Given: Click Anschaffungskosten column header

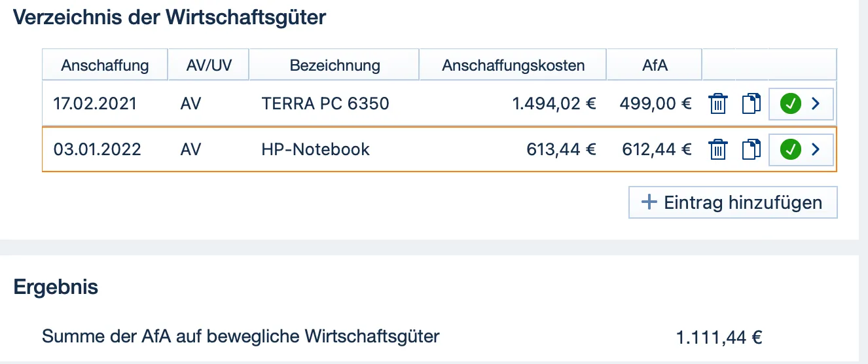Looking at the screenshot, I should [513, 65].
